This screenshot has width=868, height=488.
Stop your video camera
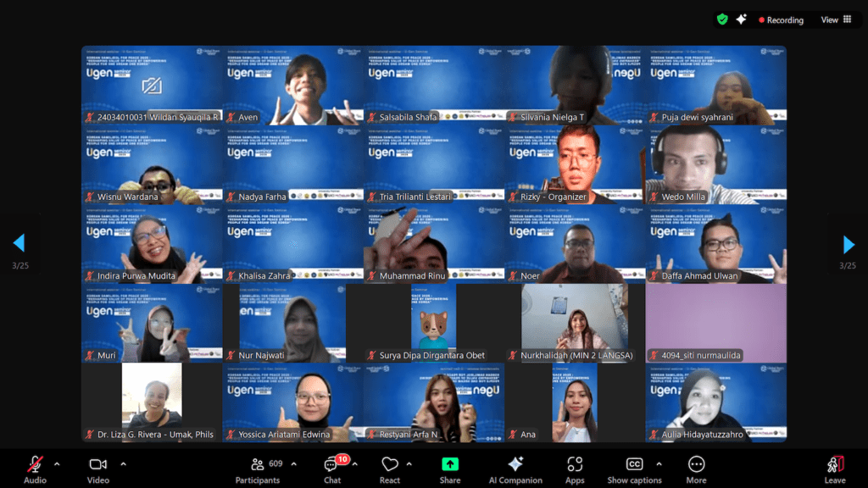coord(97,464)
